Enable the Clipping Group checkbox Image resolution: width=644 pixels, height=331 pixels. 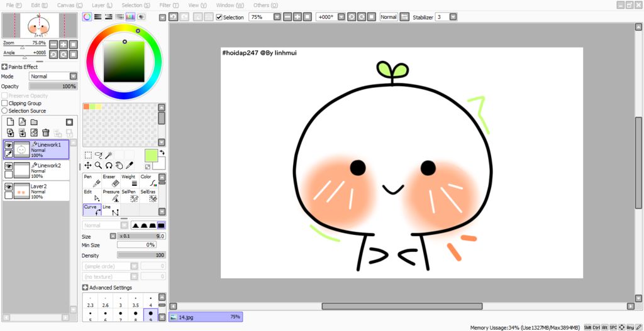coord(4,104)
